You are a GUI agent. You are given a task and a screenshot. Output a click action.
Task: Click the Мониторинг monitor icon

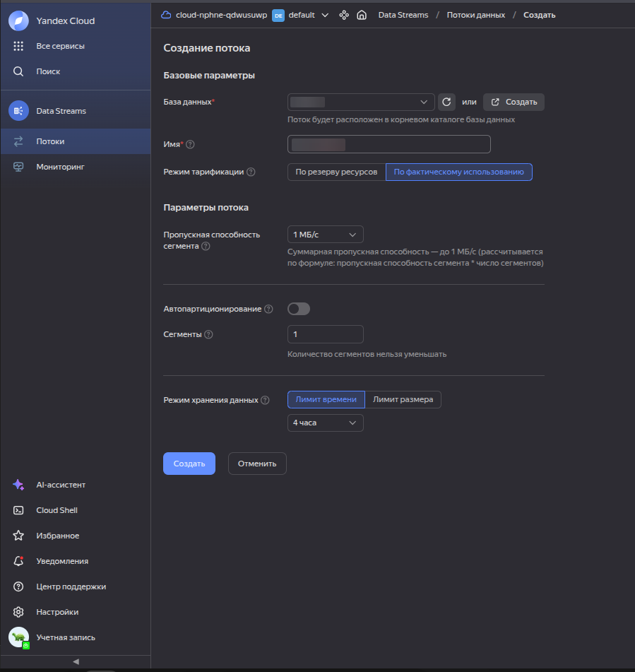pos(18,167)
